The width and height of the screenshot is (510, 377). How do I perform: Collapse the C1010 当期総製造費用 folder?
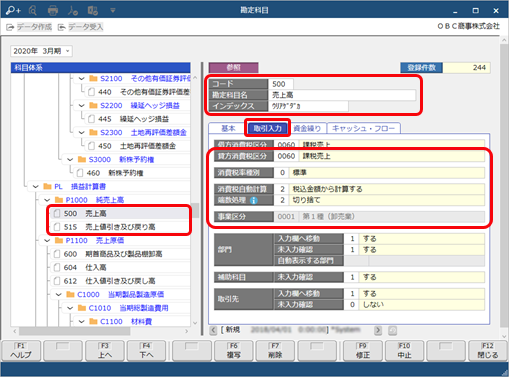pyautogui.click(x=70, y=308)
